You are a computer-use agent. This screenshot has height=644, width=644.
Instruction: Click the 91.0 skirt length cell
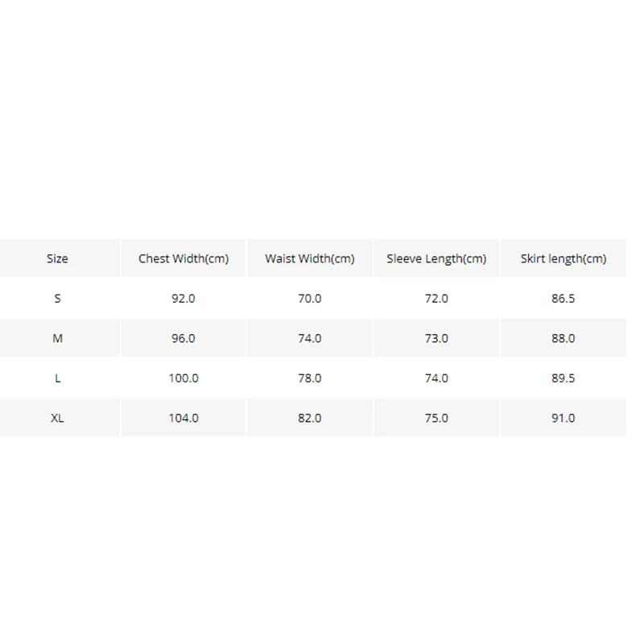tap(563, 418)
